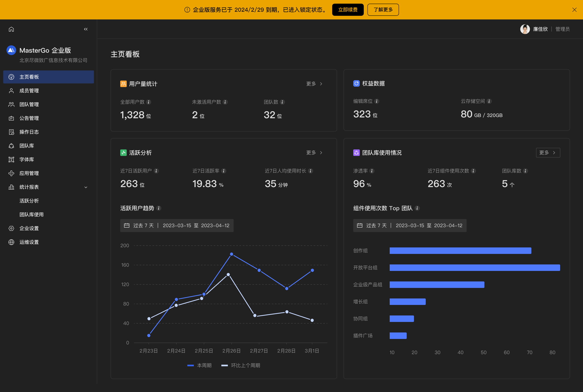The image size is (583, 392).
Task: Click info icon next to 团队库数
Action: (x=526, y=171)
